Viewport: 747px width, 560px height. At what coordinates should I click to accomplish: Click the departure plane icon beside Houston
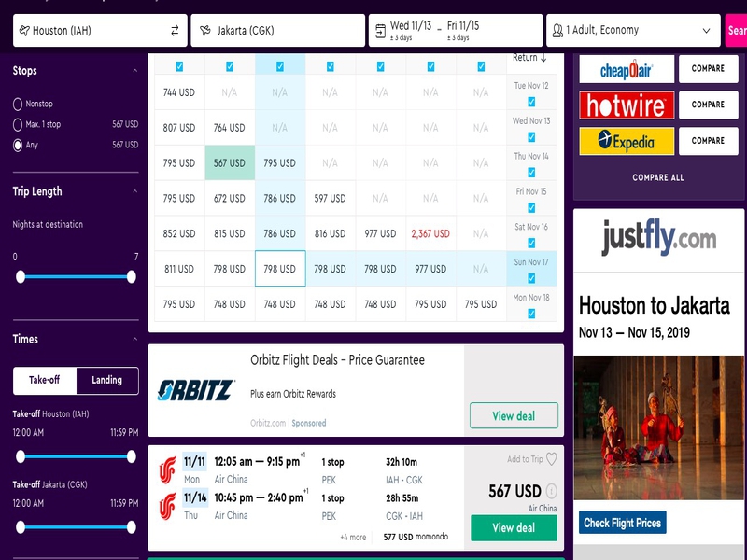pos(24,31)
